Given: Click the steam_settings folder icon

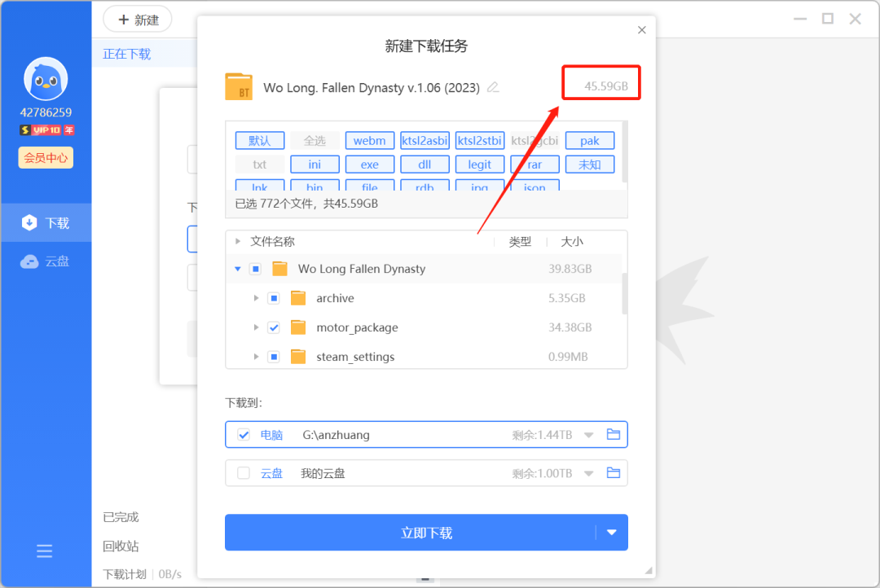Looking at the screenshot, I should point(298,356).
